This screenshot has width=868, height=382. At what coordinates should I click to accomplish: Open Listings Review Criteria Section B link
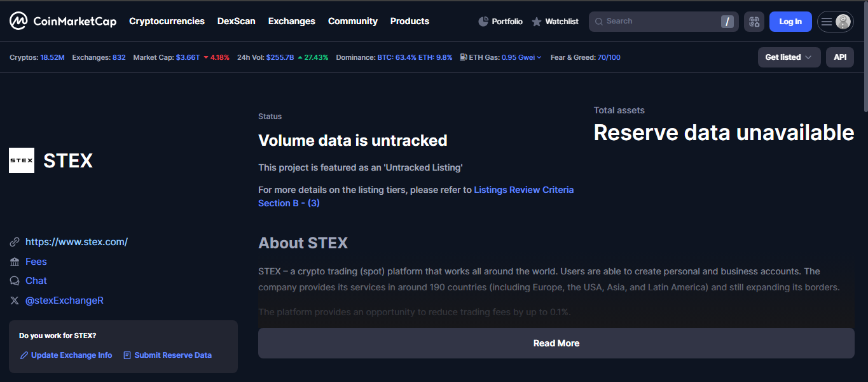pyautogui.click(x=416, y=196)
